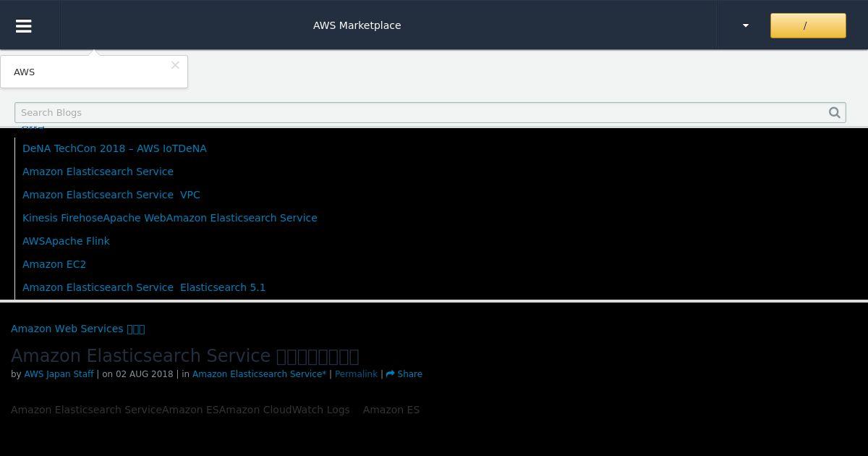Open the hamburger navigation menu
The width and height of the screenshot is (868, 456).
click(x=23, y=25)
